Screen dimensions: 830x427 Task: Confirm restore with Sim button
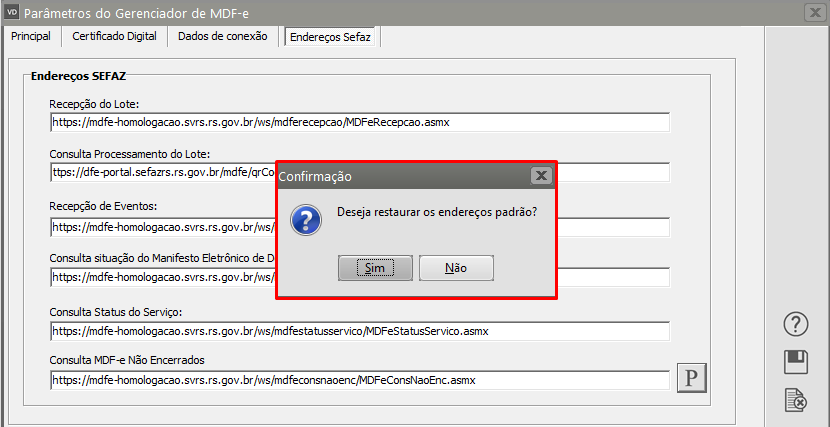click(375, 268)
